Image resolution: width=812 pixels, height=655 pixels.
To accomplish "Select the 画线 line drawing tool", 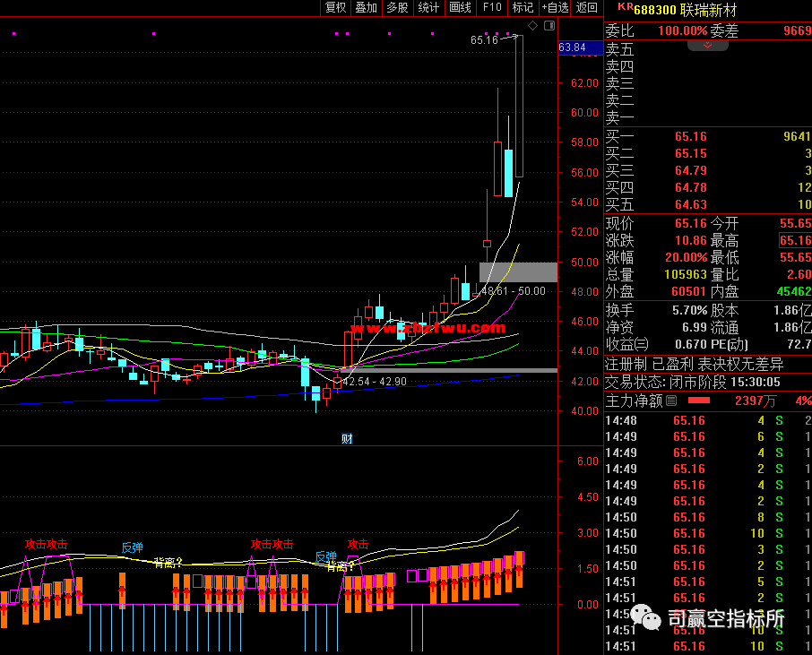I will point(460,8).
